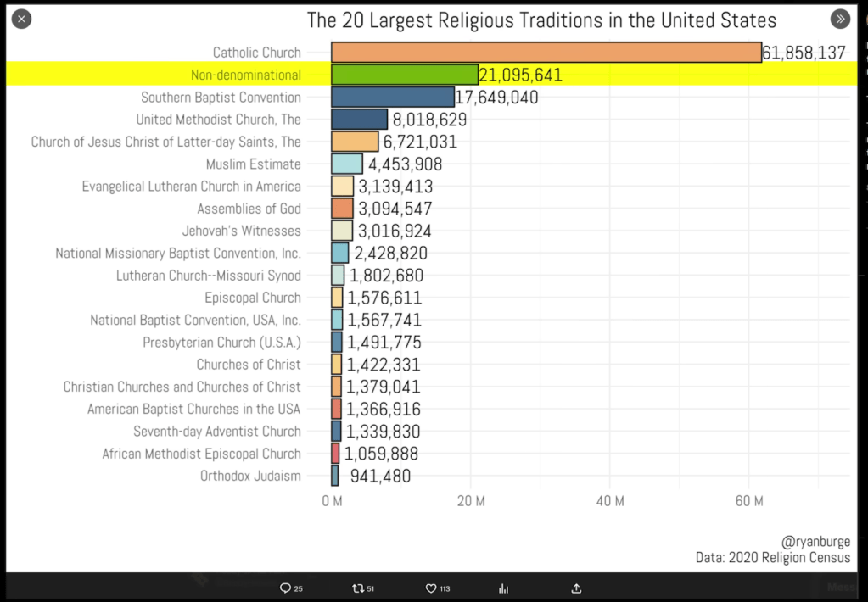Like the post with heart icon
This screenshot has width=868, height=602.
(431, 588)
